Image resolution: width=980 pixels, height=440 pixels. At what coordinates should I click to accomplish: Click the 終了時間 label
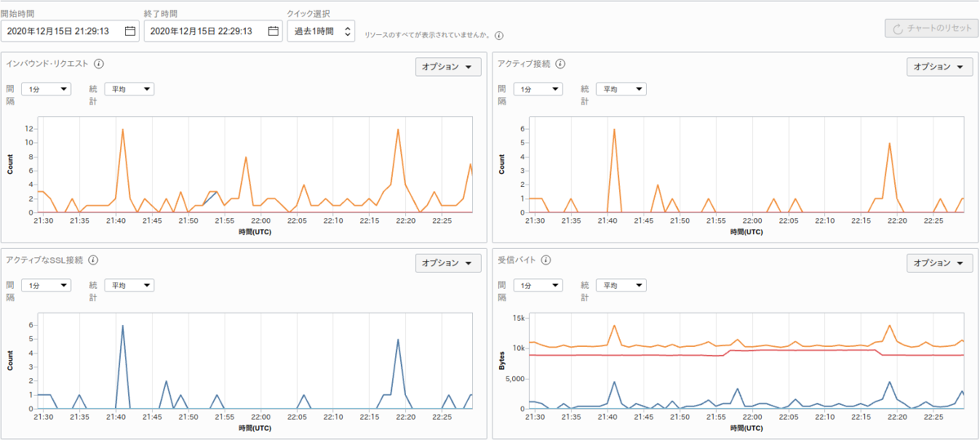pos(162,14)
